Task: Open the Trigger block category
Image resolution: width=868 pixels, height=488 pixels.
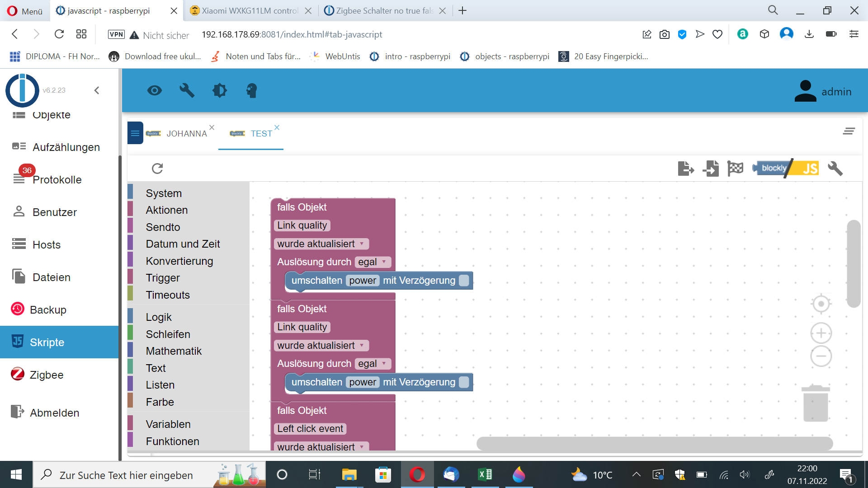Action: [x=163, y=278]
